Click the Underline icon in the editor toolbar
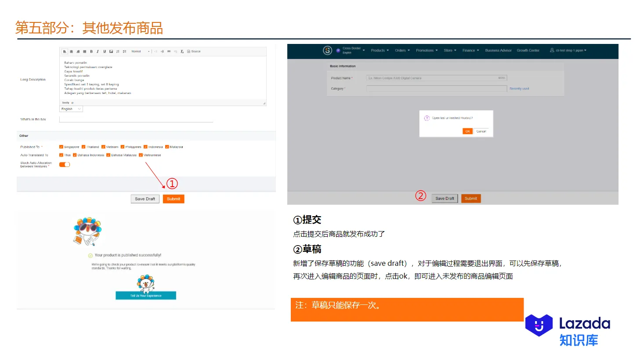 (x=104, y=51)
